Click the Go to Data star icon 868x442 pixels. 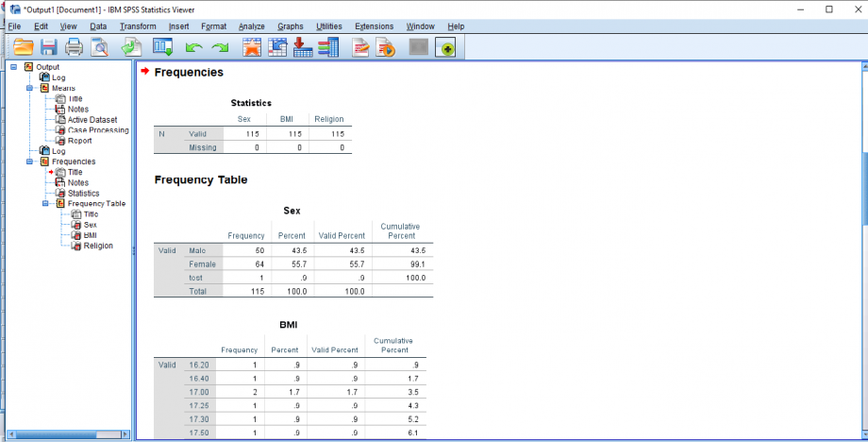pyautogui.click(x=252, y=47)
